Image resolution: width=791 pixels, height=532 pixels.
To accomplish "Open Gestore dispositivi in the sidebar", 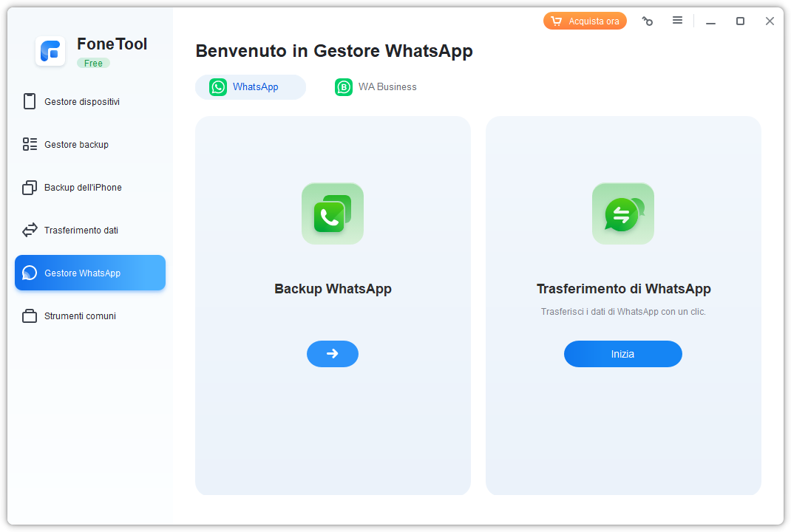I will tap(81, 102).
